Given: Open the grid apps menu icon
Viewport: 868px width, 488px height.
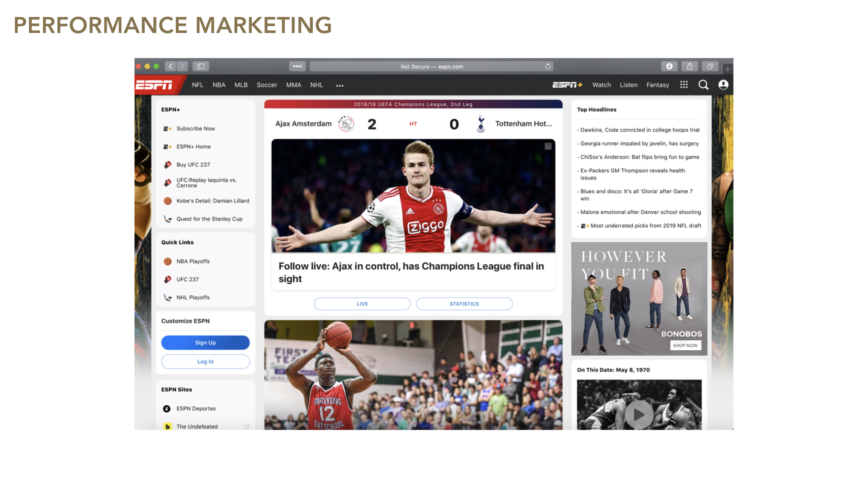Looking at the screenshot, I should pyautogui.click(x=684, y=84).
